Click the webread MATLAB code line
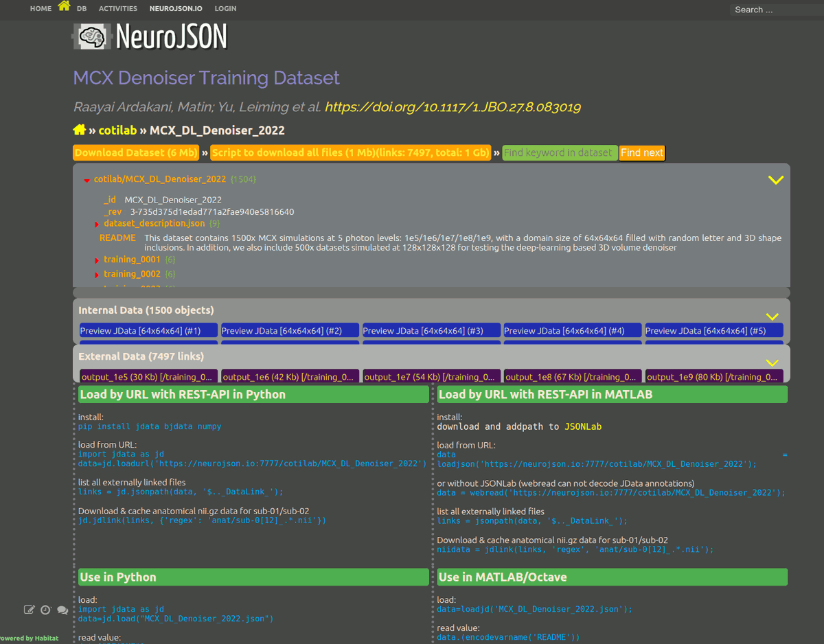824x644 pixels. [x=611, y=492]
